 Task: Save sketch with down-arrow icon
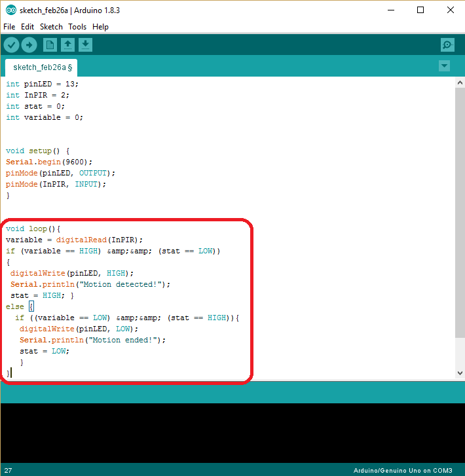coord(85,45)
